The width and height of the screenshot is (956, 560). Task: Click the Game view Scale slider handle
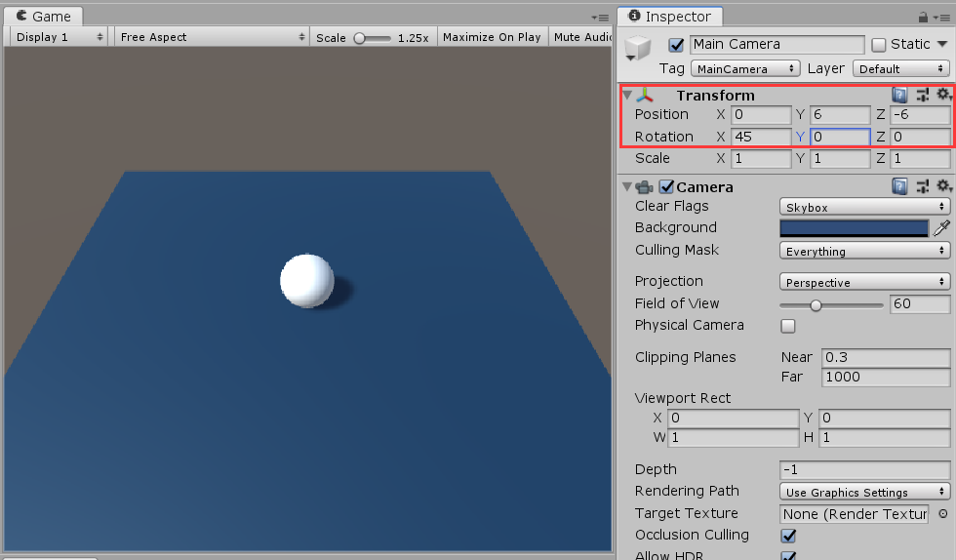[x=360, y=38]
